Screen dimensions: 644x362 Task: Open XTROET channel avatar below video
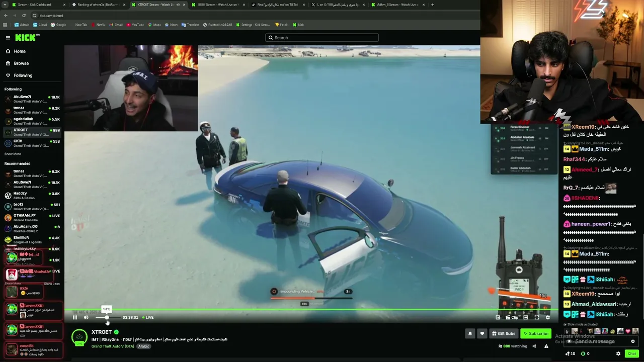tap(79, 337)
